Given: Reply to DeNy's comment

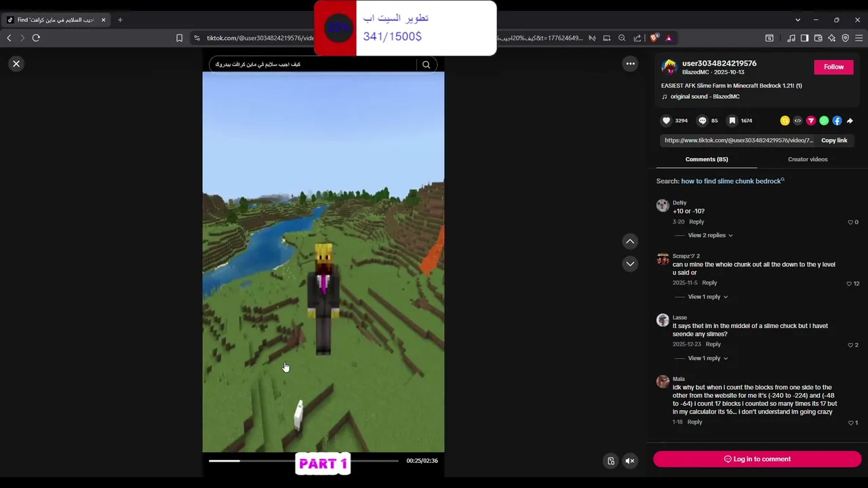Looking at the screenshot, I should click(696, 222).
